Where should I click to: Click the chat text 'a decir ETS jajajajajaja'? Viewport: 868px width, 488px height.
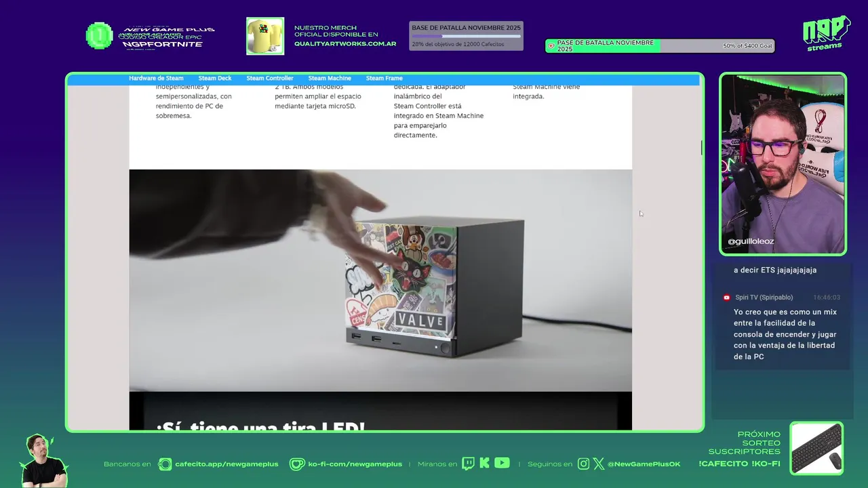(775, 270)
